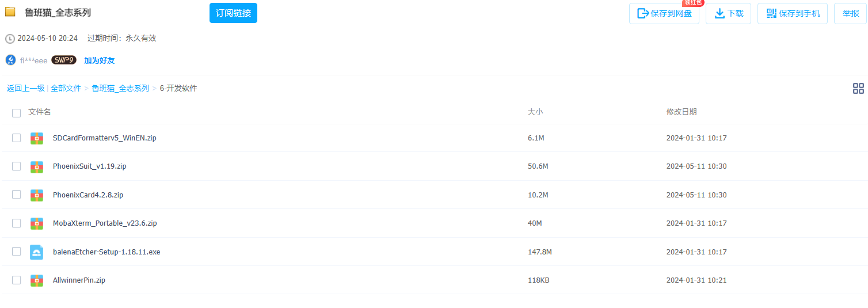Click 保存到手机 button
The image size is (868, 308).
pyautogui.click(x=793, y=13)
